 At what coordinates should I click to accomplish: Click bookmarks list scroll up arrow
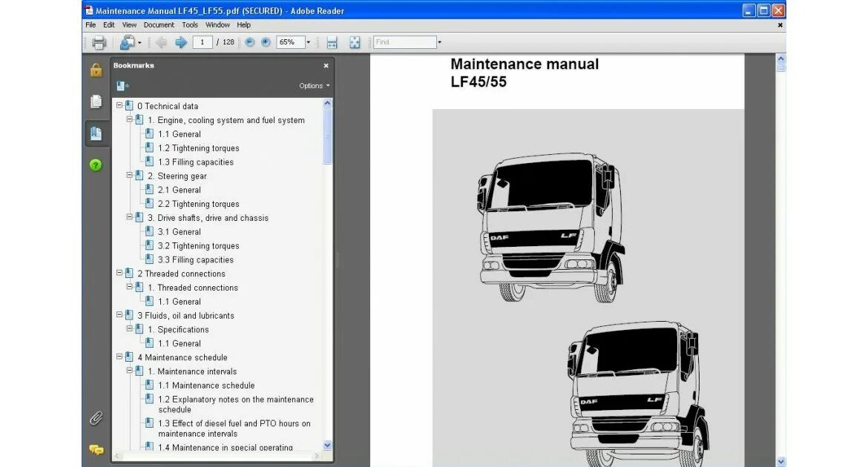327,103
